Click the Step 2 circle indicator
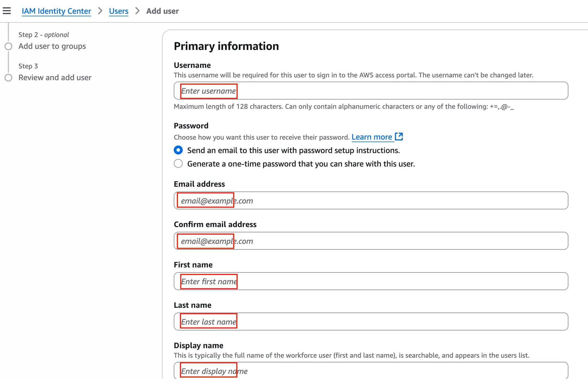Viewport: 588px width, 379px height. tap(9, 46)
